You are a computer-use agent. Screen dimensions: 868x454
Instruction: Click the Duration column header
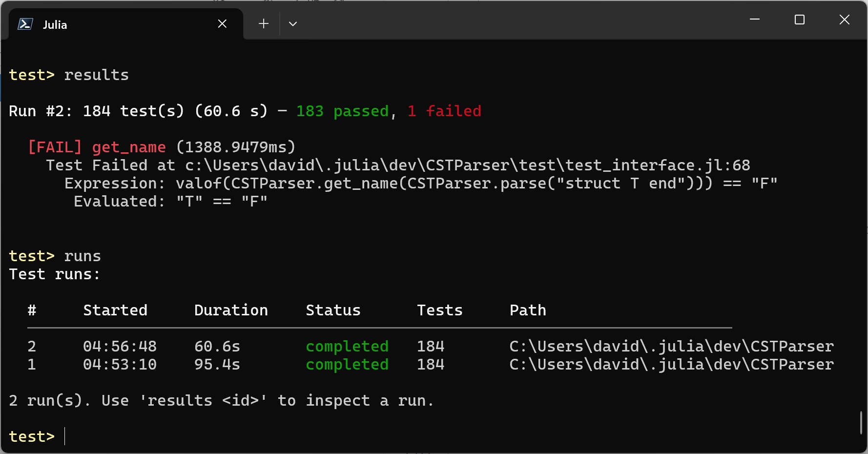(x=231, y=310)
